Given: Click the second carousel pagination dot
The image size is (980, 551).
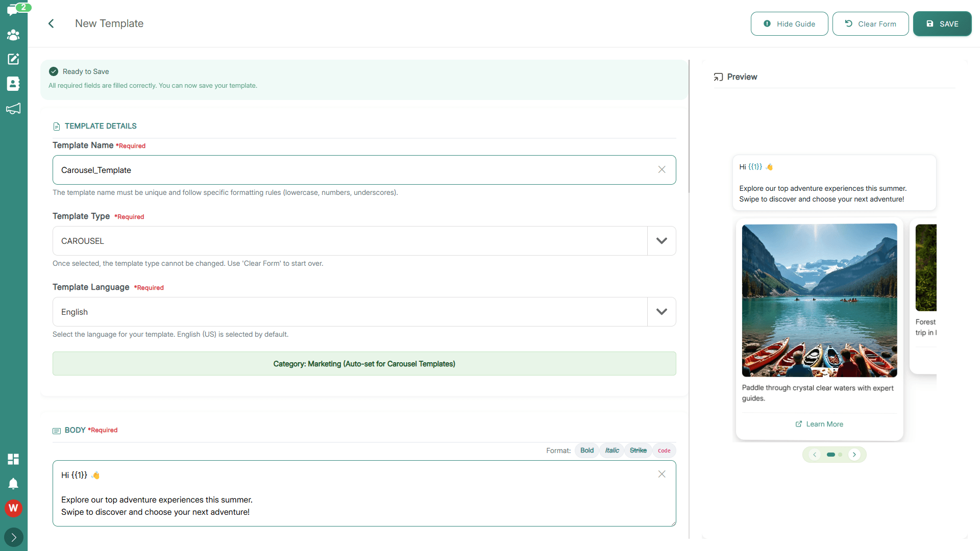Looking at the screenshot, I should coord(840,455).
